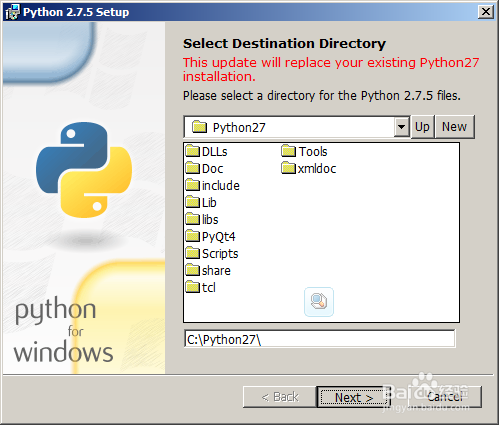
Task: Close the Python 2.7.5 Setup window
Action: [x=486, y=12]
